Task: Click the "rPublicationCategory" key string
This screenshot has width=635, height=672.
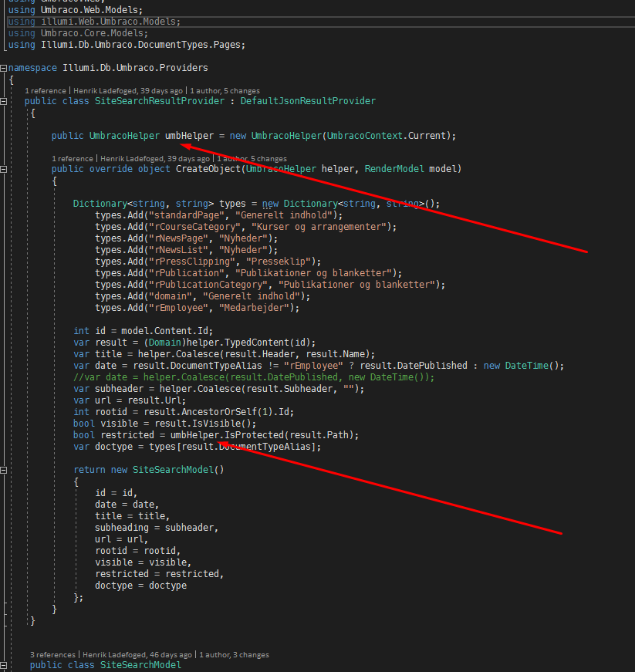Action: [x=208, y=285]
